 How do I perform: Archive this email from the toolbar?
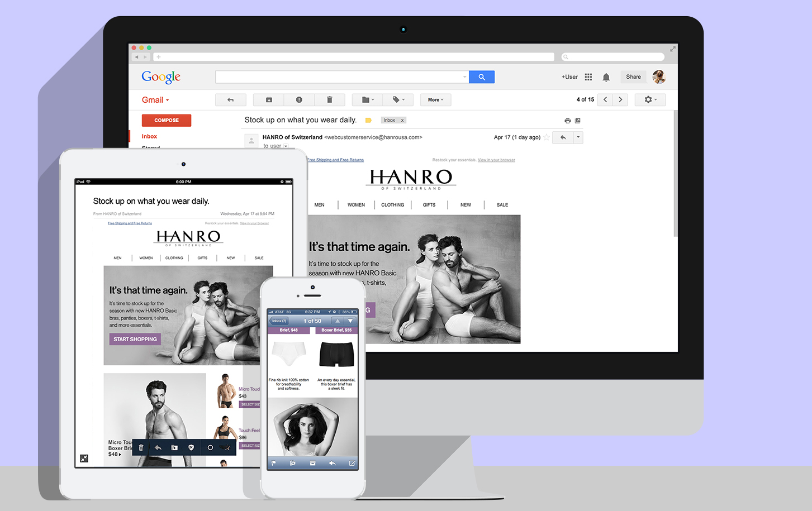269,100
